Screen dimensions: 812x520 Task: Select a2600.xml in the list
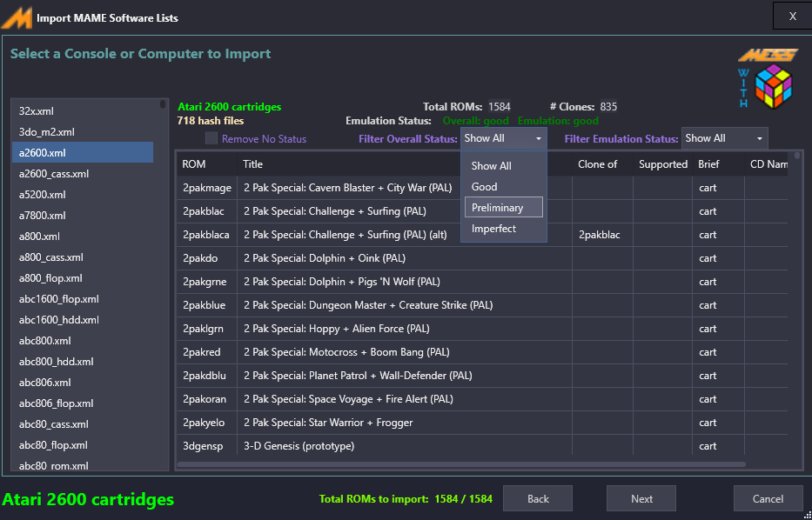pos(83,153)
